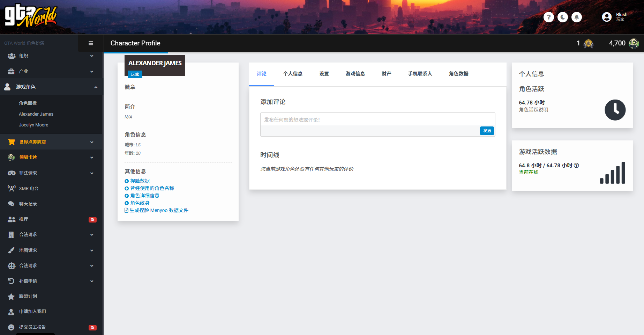Image resolution: width=644 pixels, height=335 pixels.
Task: Expand the 熊猫卡片 chevron
Action: tap(92, 158)
